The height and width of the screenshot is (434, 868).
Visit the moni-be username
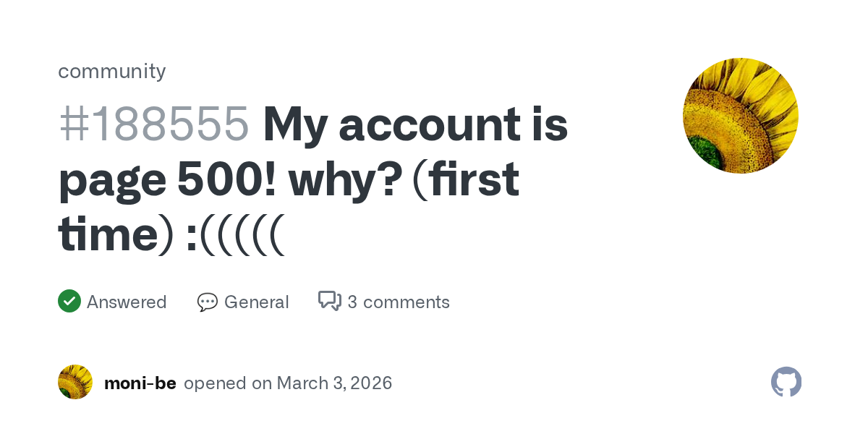tap(140, 383)
